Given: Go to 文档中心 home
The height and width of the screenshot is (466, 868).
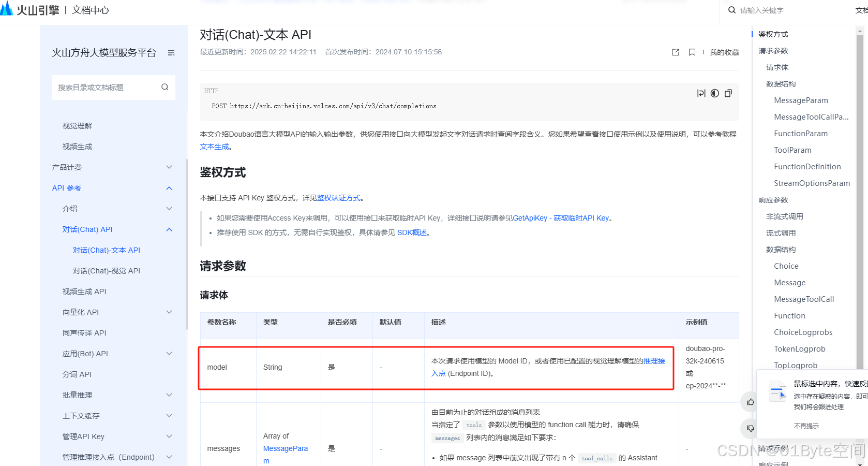Looking at the screenshot, I should [91, 10].
